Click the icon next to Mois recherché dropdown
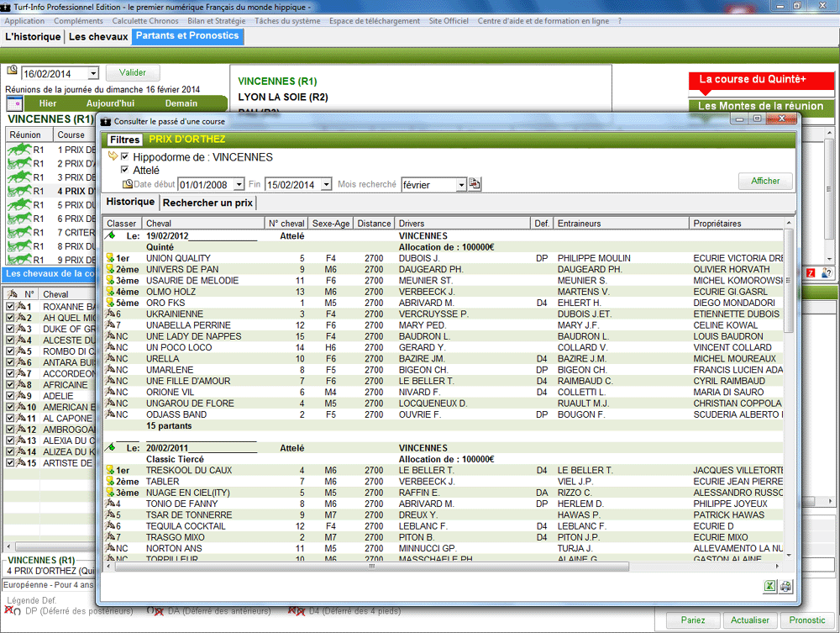This screenshot has height=633, width=840. [x=475, y=184]
